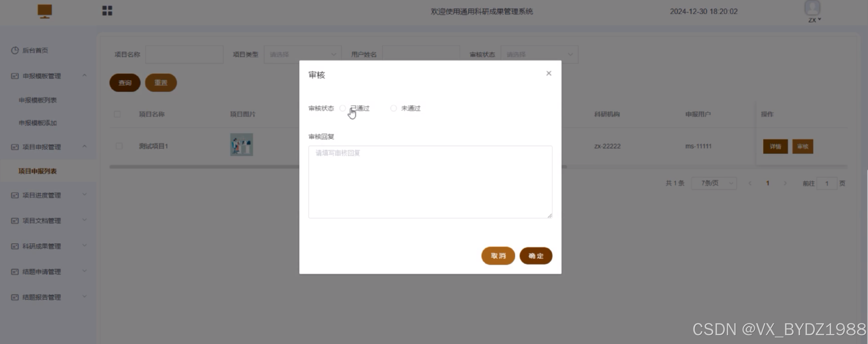This screenshot has height=344, width=868.
Task: Close the 审核 dialog with X
Action: 549,73
